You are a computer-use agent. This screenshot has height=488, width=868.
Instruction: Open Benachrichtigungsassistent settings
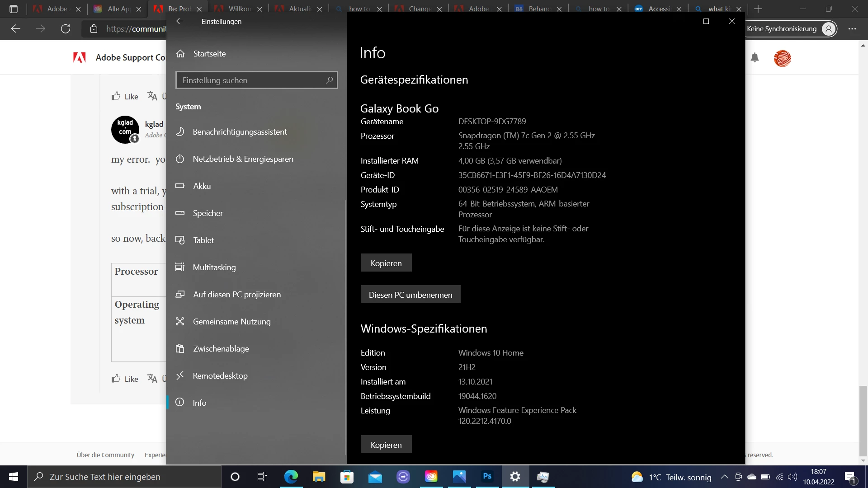point(240,132)
